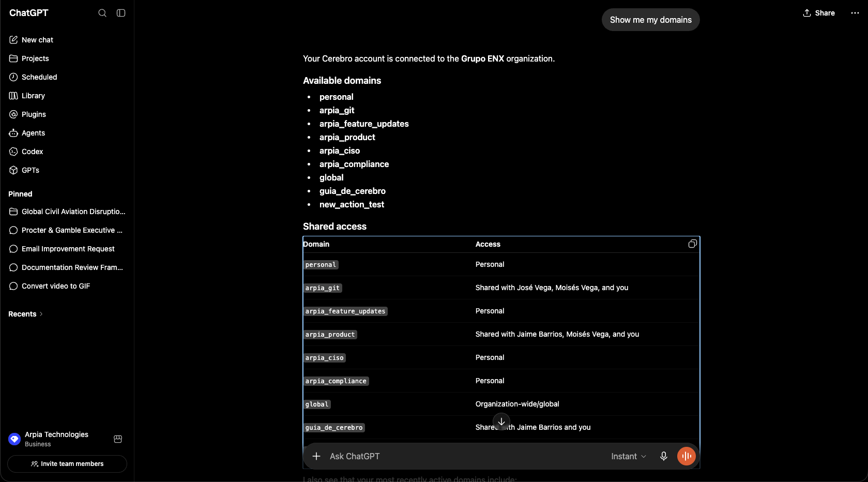Viewport: 868px width, 482px height.
Task: Click 'Shared with José Vega, Moisés Vega, and you'
Action: click(552, 288)
